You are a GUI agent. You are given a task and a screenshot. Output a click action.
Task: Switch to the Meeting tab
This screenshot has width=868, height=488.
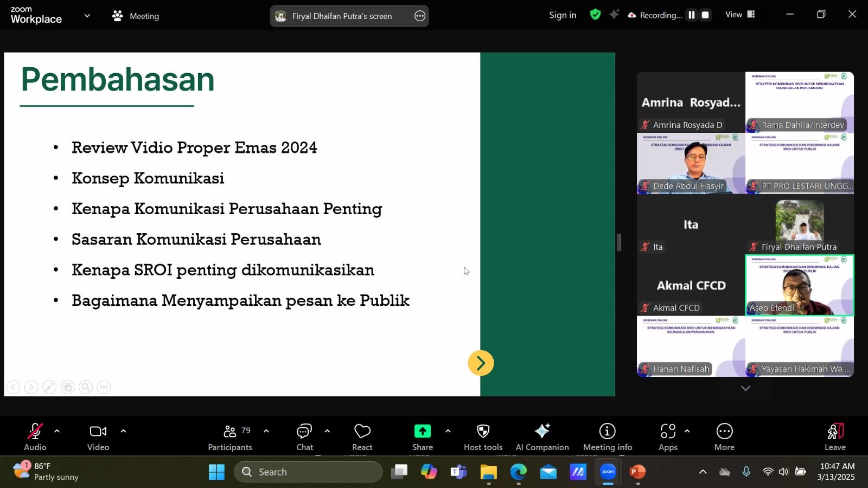(x=136, y=16)
